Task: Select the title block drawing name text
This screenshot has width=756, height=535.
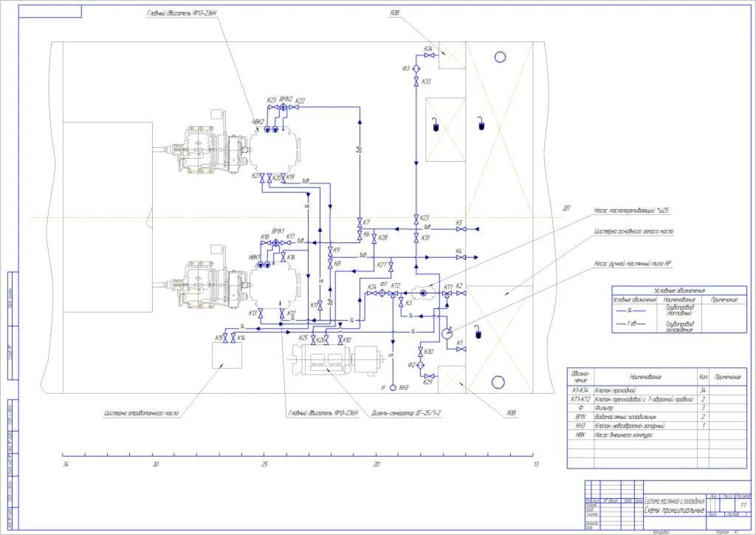Action: tap(675, 505)
